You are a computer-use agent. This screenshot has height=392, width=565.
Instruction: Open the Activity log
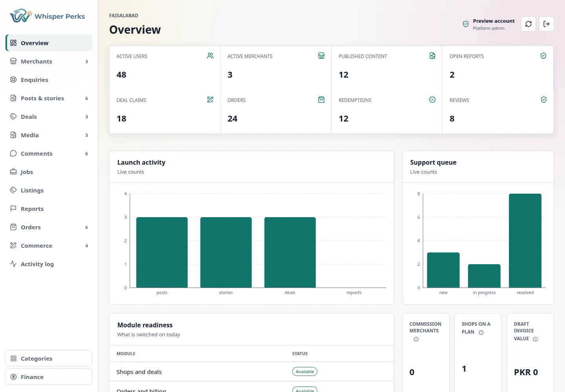tap(49, 264)
